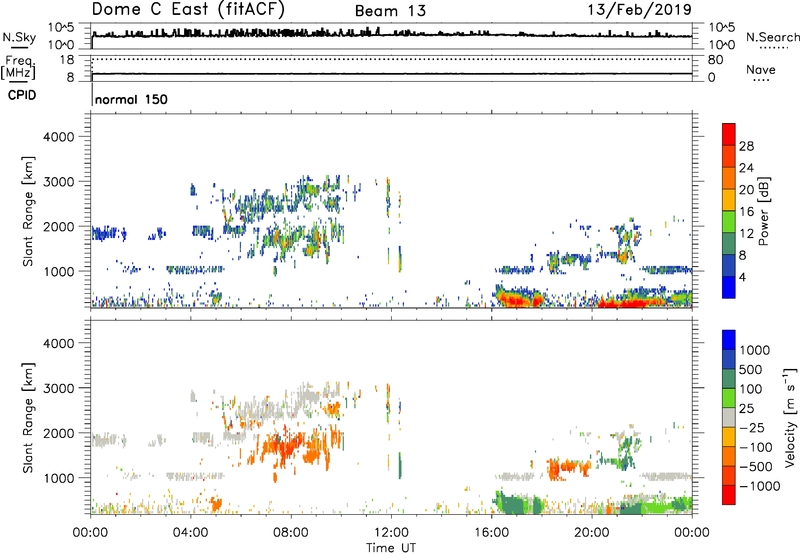The height and width of the screenshot is (554, 800).
Task: Click 'Slant Range [km]' label of velocity panel
Action: pos(28,418)
